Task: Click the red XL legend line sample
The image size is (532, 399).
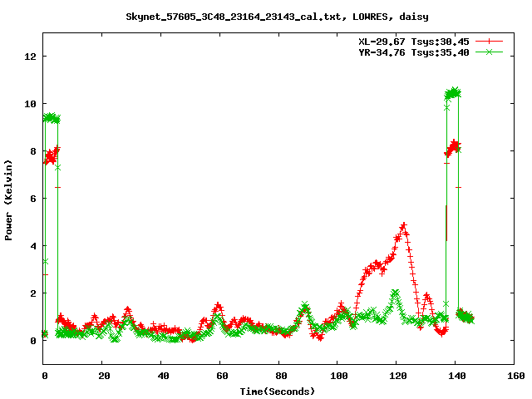Action: click(x=489, y=42)
